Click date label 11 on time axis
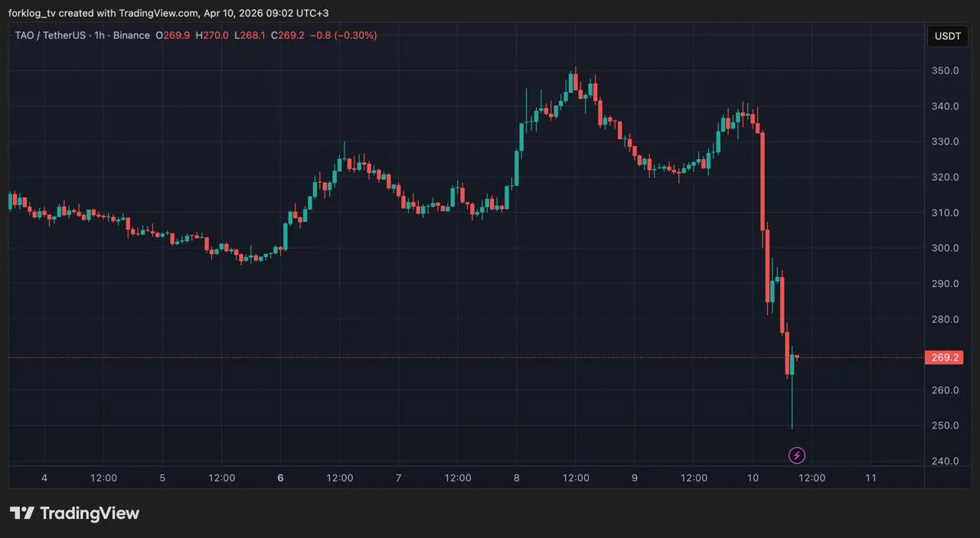The image size is (980, 538). tap(871, 478)
